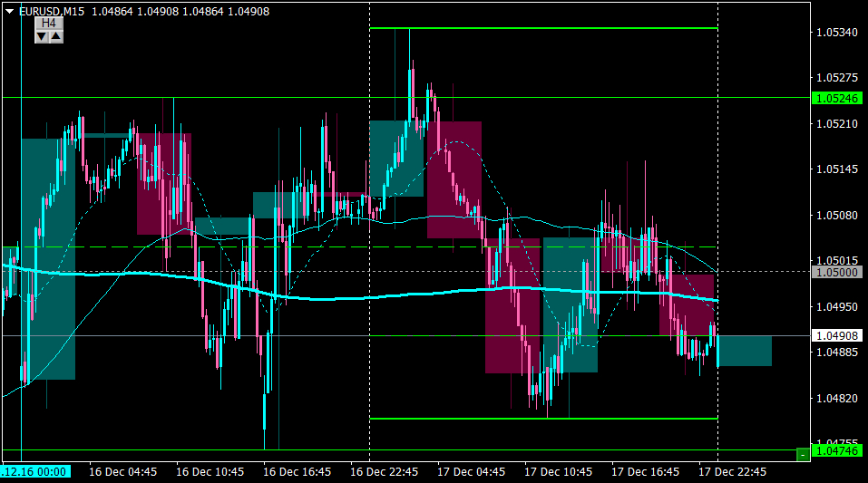Select the gray 1.05000 price label
The width and height of the screenshot is (868, 483).
pyautogui.click(x=837, y=272)
